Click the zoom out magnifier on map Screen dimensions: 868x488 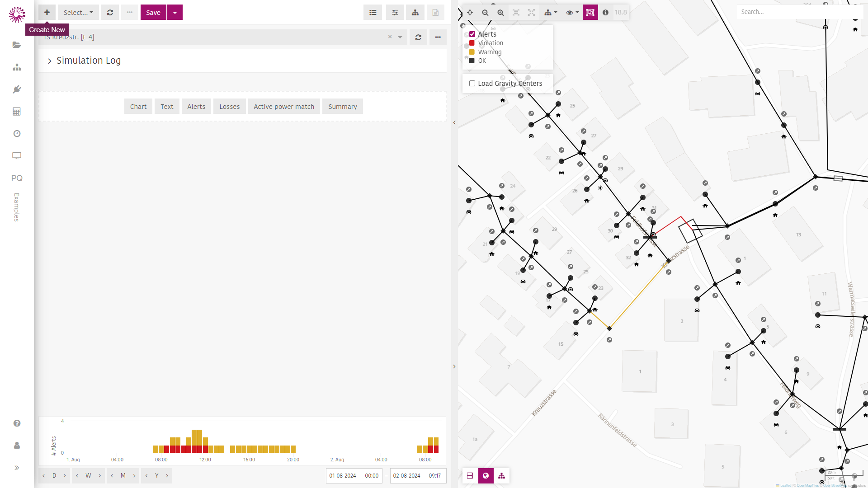485,13
